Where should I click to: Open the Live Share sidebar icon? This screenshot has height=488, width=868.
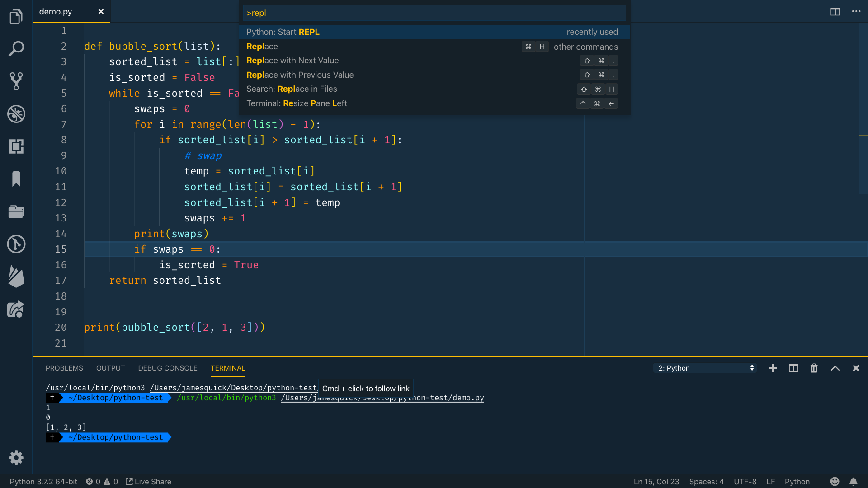pyautogui.click(x=16, y=310)
